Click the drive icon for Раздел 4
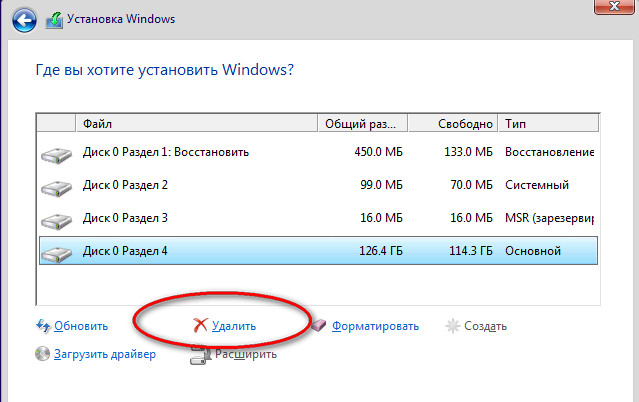This screenshot has width=639, height=402. [56, 254]
